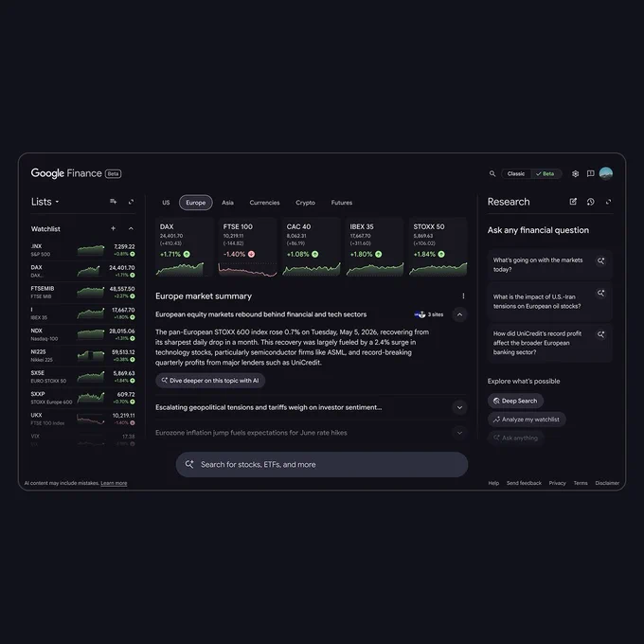Select the S&P 500 watchlist row
This screenshot has height=644, width=644.
(x=83, y=250)
